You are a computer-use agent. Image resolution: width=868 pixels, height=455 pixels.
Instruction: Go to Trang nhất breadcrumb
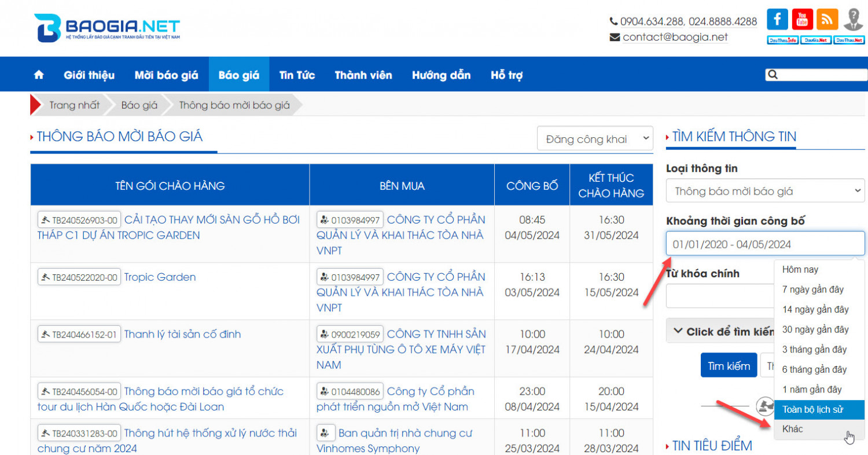click(x=74, y=105)
